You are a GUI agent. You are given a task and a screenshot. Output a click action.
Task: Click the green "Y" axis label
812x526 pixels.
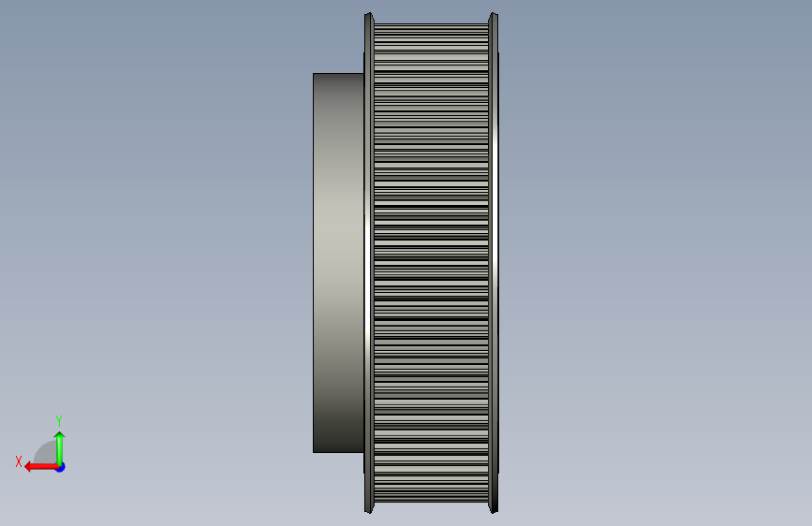coord(59,420)
